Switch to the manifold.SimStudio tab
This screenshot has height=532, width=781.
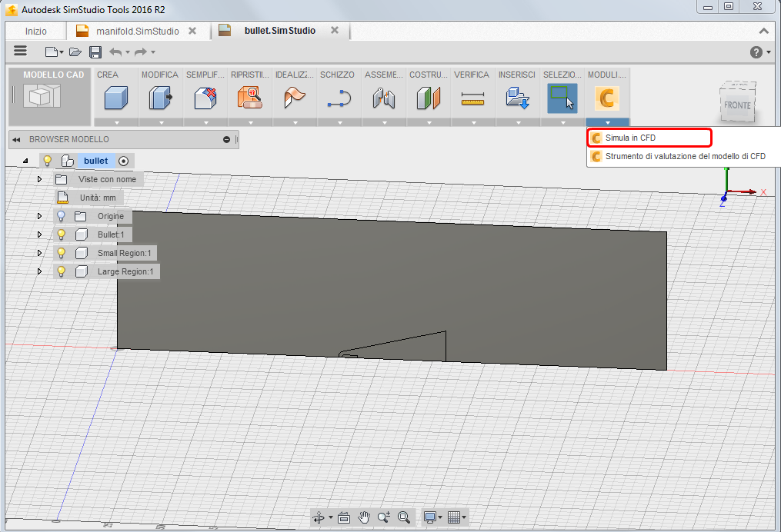(x=138, y=32)
